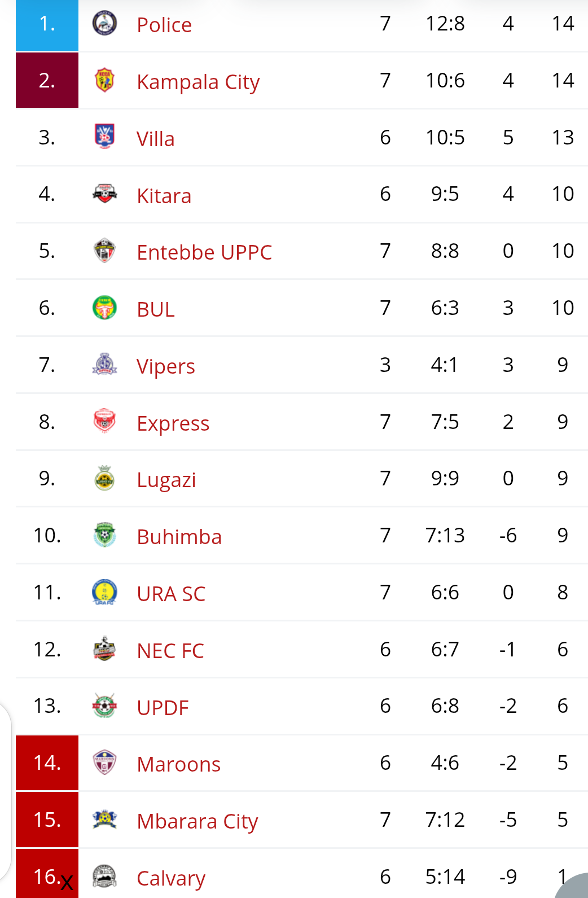Click the UPDF club crest
The image size is (588, 898).
pos(104,706)
